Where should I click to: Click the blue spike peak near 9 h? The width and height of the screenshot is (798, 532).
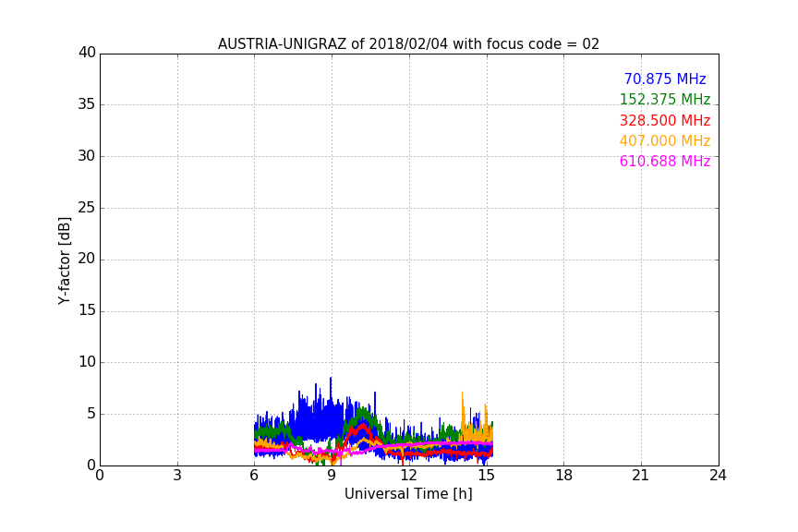(331, 379)
